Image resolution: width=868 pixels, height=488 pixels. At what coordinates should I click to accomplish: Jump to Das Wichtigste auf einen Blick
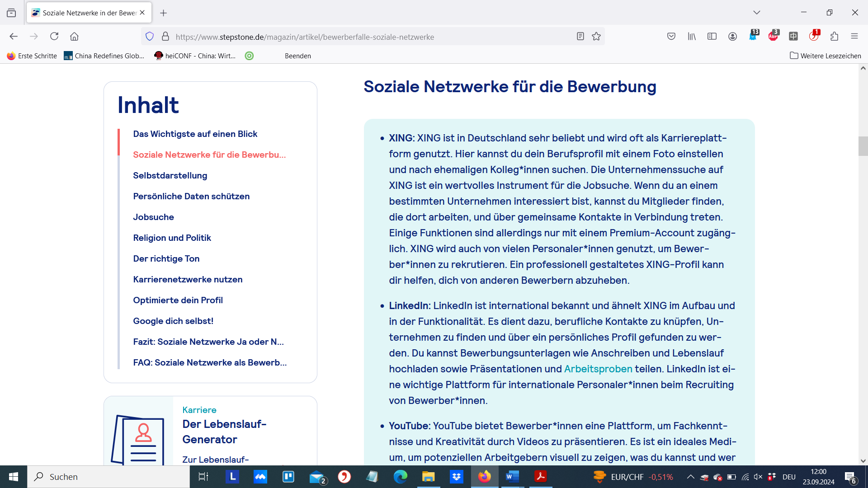point(195,134)
